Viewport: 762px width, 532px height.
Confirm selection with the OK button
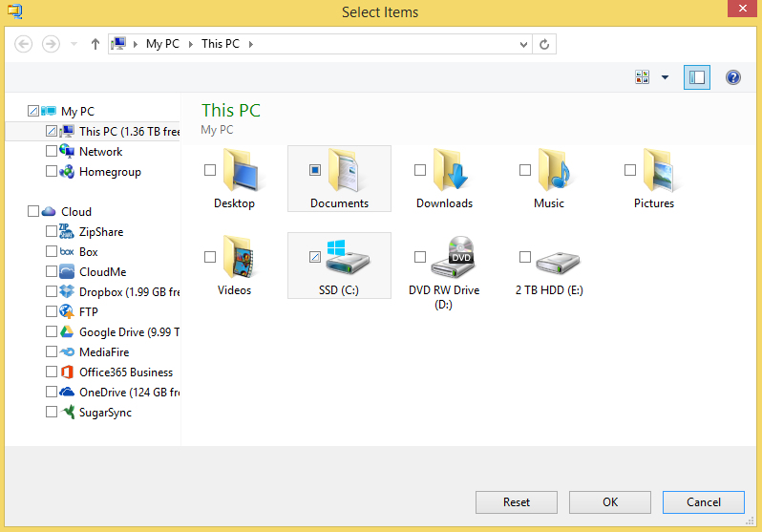(x=610, y=502)
